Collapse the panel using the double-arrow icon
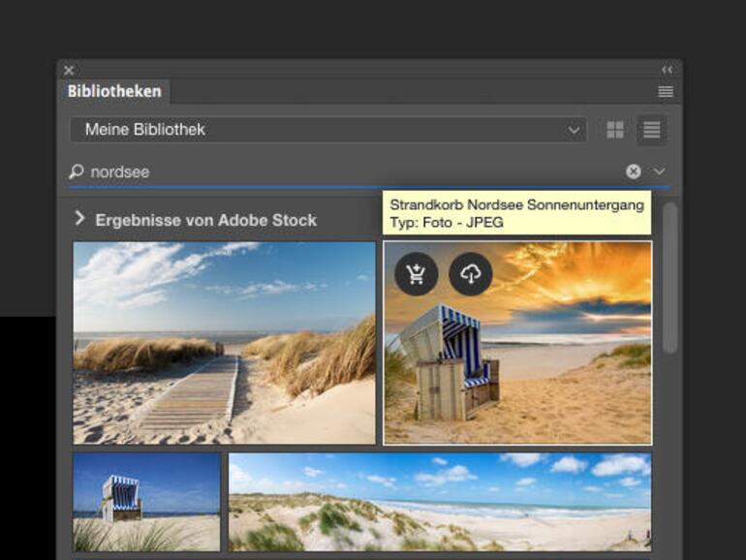 pos(667,71)
